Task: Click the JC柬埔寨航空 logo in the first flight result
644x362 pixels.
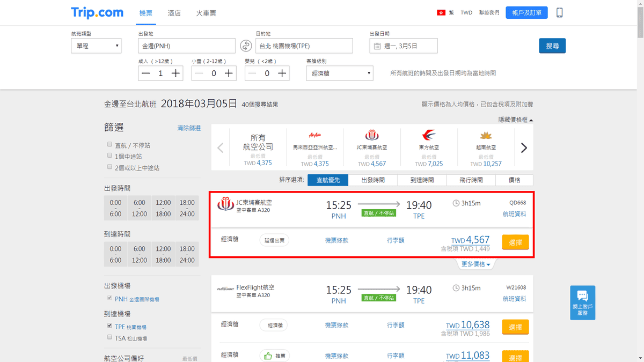Action: 225,204
